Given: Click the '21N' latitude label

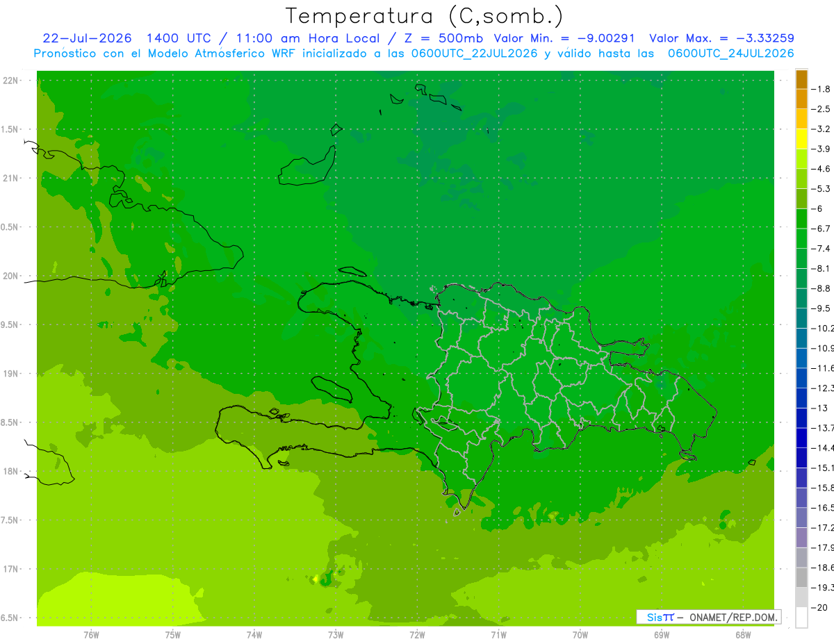Looking at the screenshot, I should point(10,179).
